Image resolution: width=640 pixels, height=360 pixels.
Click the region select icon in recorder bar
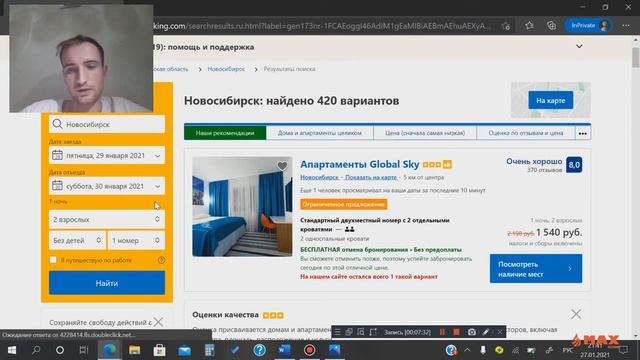pos(373,332)
